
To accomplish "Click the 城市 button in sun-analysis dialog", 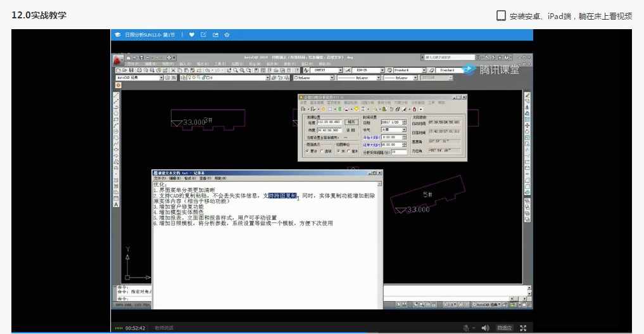I will (x=351, y=122).
